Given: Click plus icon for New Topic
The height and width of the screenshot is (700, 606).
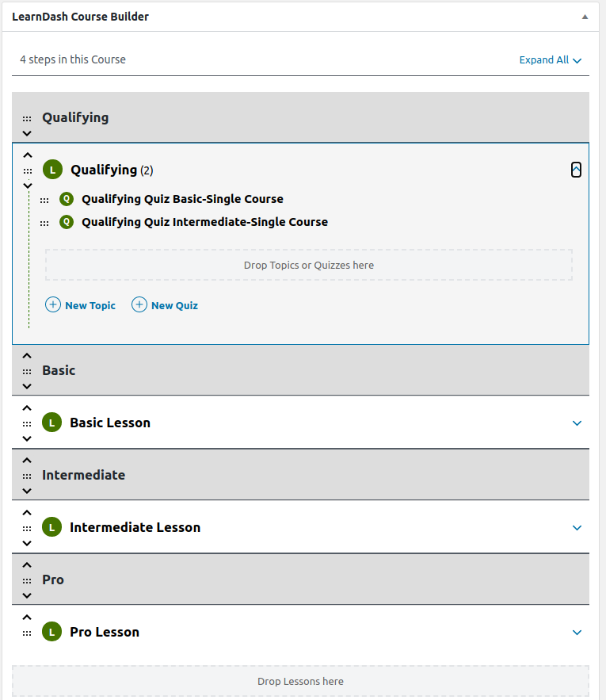Looking at the screenshot, I should pos(52,305).
